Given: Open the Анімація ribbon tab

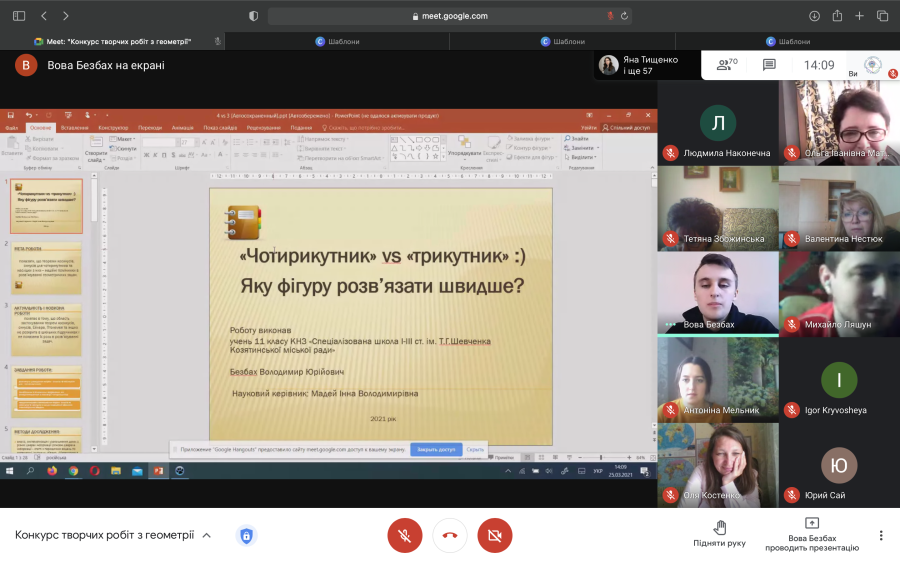Looking at the screenshot, I should [x=183, y=127].
